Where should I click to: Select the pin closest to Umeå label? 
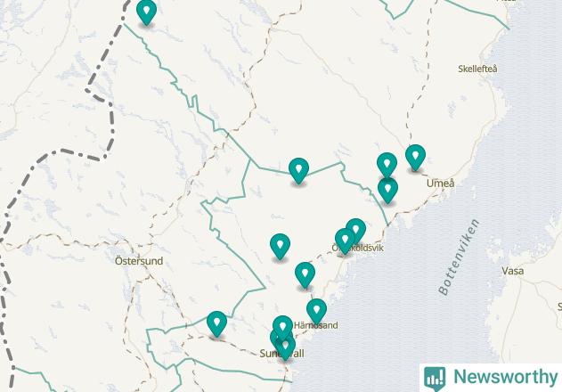[415, 157]
